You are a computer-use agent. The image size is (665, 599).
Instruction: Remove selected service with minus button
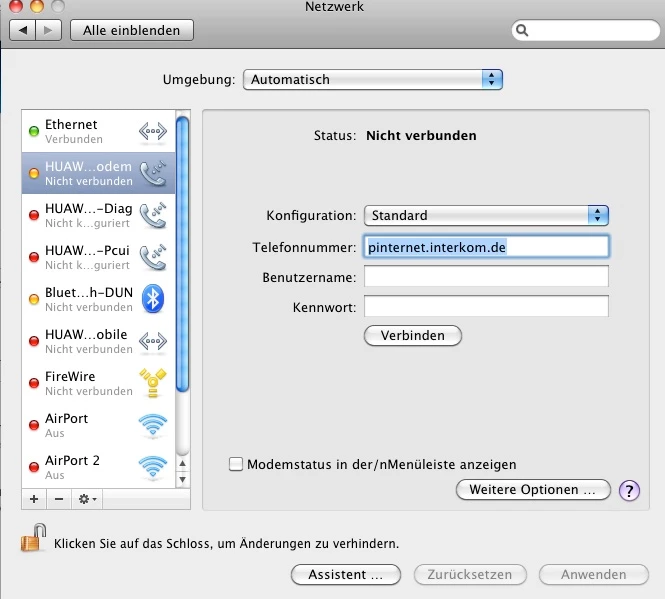click(59, 499)
